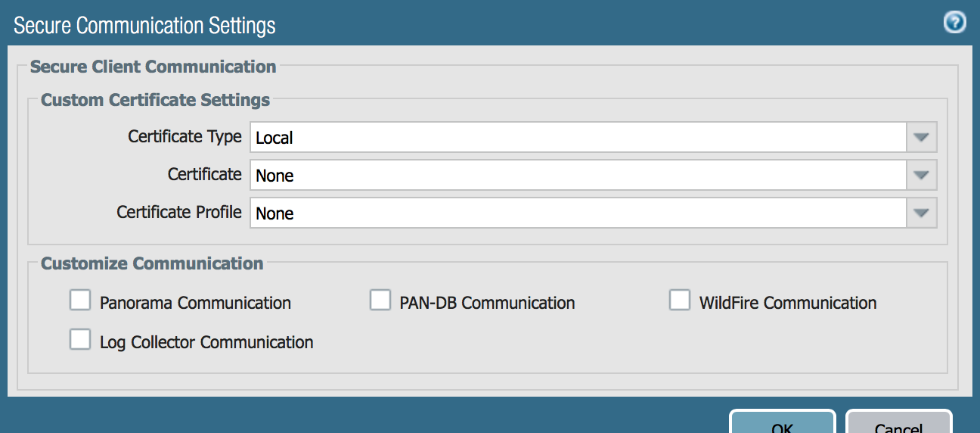Focus the Certificate combo box text field
The width and height of the screenshot is (980, 433).
point(578,176)
